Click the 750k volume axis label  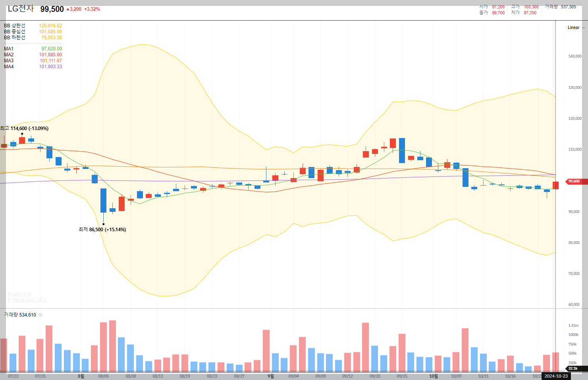(x=572, y=344)
